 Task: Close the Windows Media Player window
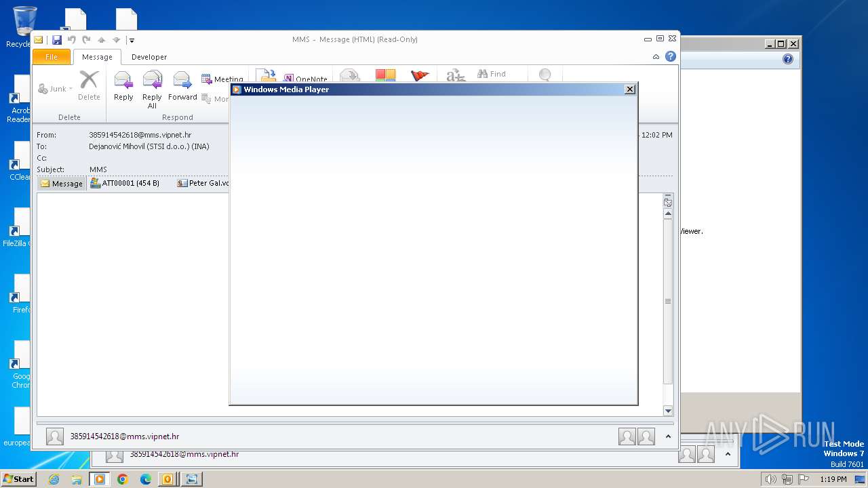coord(630,89)
